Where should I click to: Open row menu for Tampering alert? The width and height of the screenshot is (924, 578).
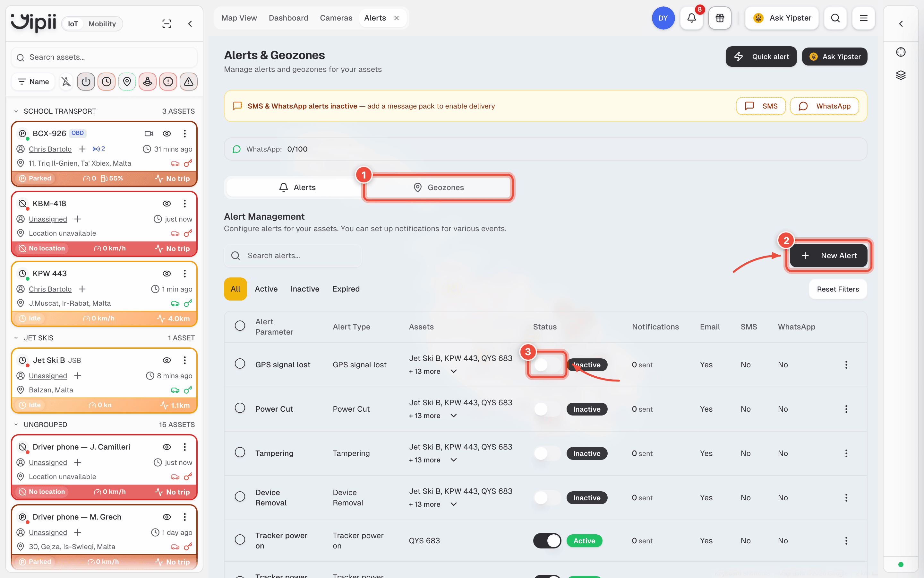846,453
